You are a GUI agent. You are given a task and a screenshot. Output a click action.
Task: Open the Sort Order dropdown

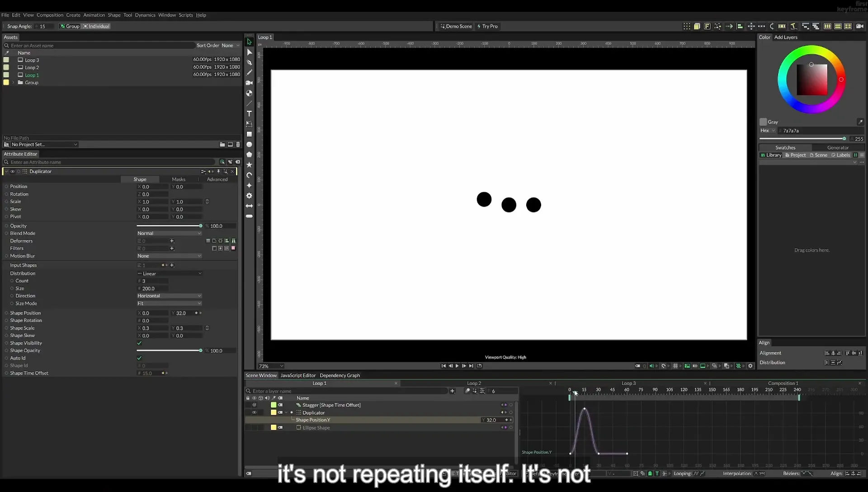[231, 46]
